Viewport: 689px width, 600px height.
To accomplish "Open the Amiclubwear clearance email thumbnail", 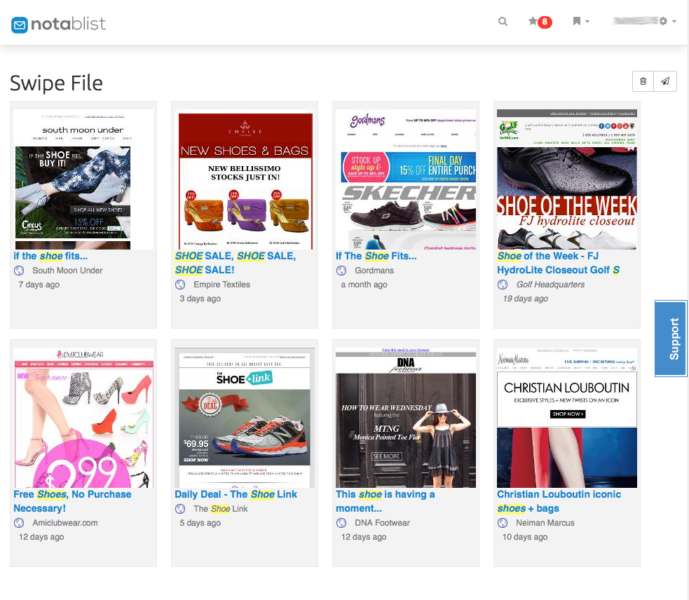I will coord(83,418).
